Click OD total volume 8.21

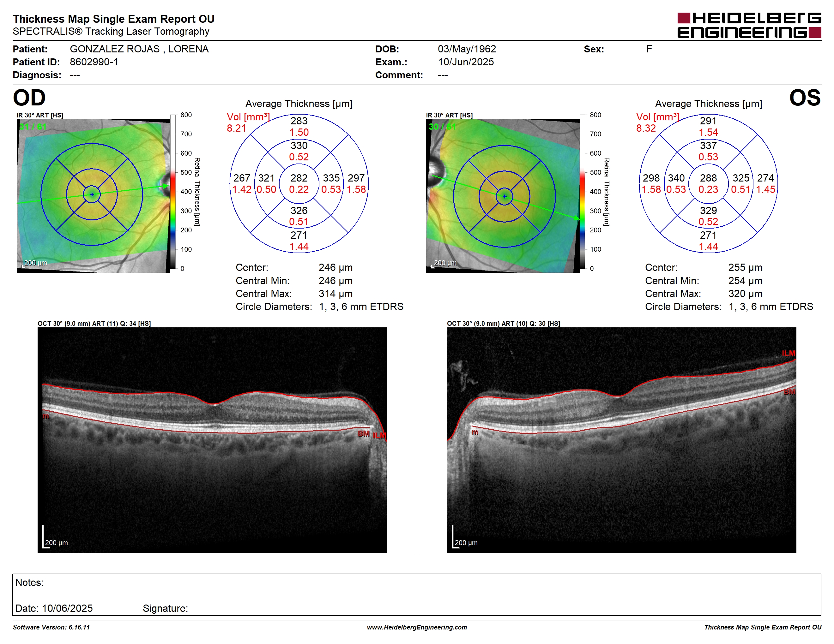(x=236, y=128)
